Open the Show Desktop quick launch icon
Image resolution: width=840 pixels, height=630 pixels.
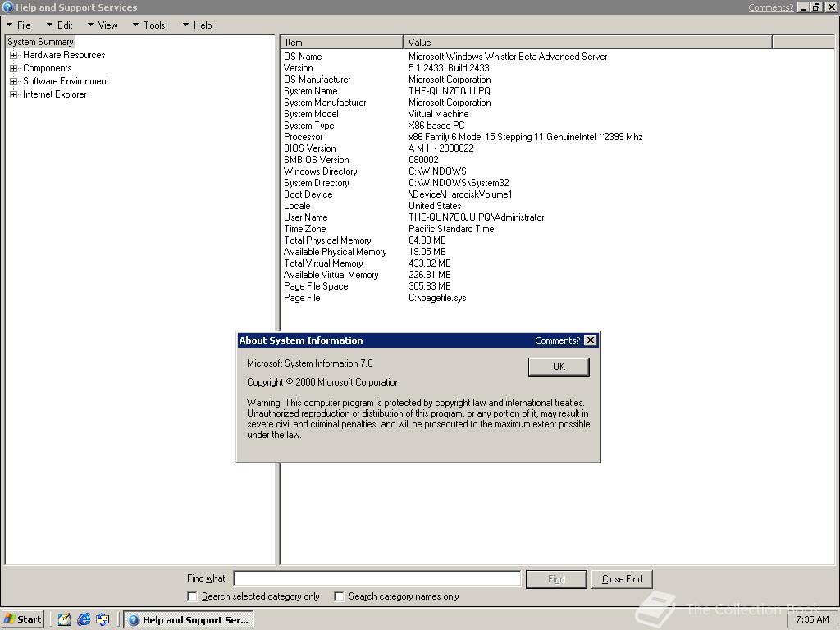coord(64,619)
